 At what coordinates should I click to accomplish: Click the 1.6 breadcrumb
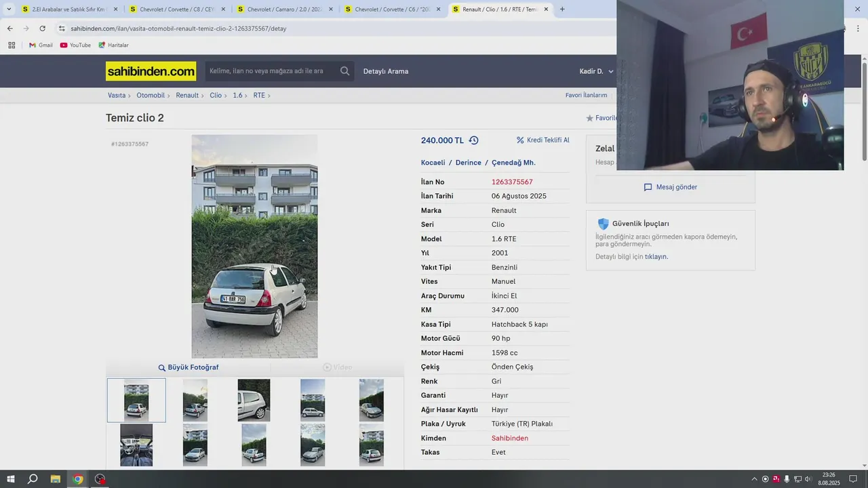[x=237, y=96]
